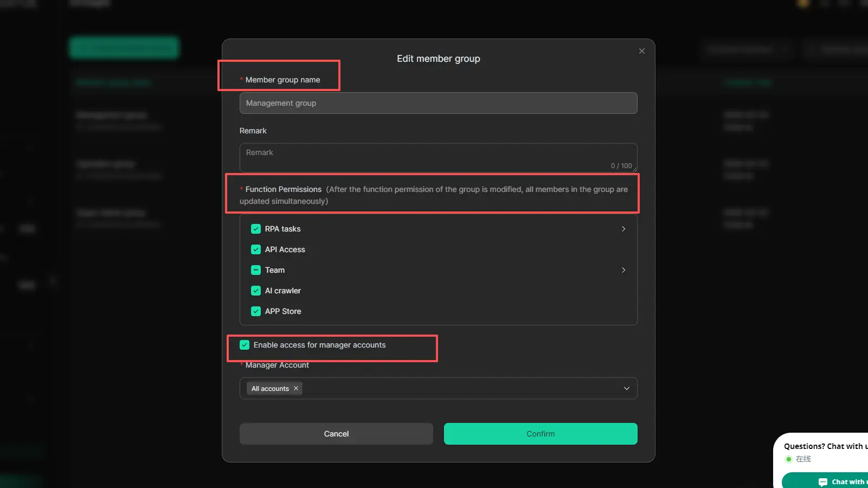Expand the RPA tasks sub-permissions arrow
868x488 pixels.
(x=623, y=229)
